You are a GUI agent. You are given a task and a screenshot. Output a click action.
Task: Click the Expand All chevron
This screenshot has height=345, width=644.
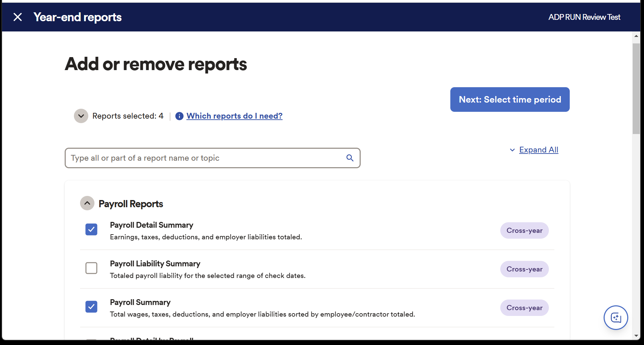tap(512, 150)
